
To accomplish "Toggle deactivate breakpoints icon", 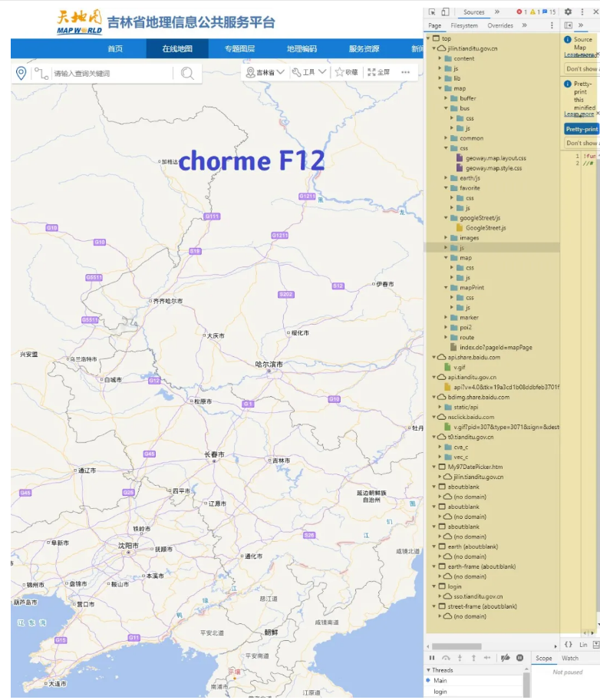I will tap(505, 658).
